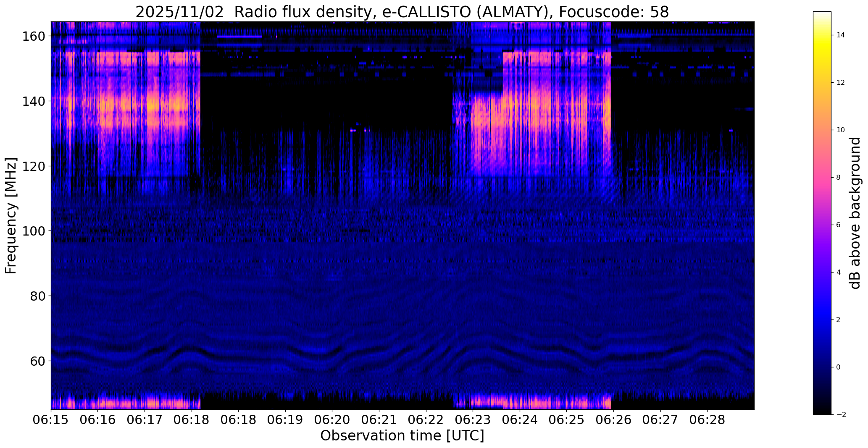The height and width of the screenshot is (448, 868).
Task: Click the 'dB above background' colorbar label
Action: pos(855,213)
